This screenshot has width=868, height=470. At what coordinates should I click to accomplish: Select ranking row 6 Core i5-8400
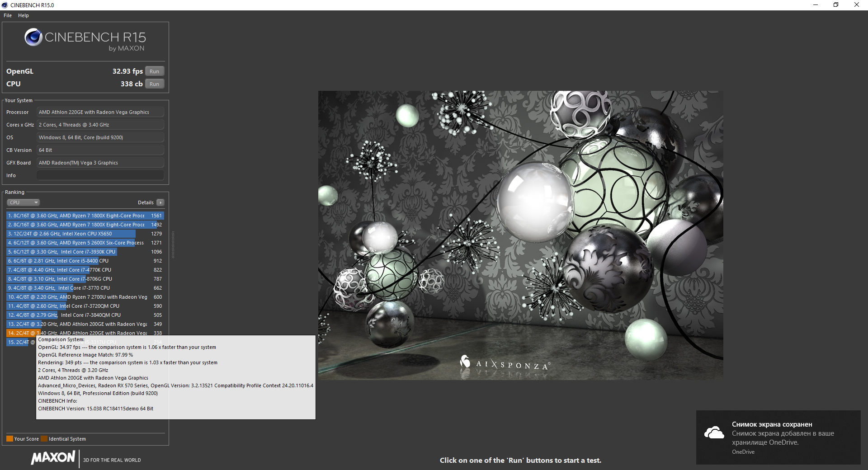[x=85, y=261]
